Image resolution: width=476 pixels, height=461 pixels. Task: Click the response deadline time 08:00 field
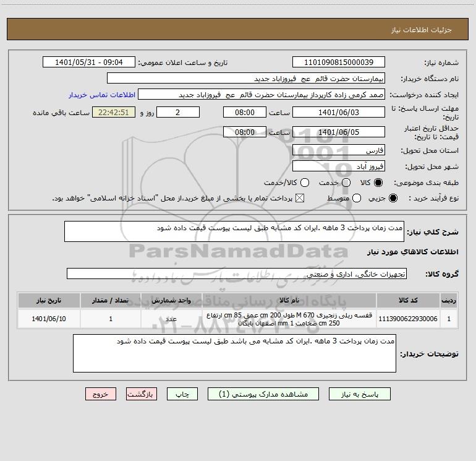coord(245,112)
